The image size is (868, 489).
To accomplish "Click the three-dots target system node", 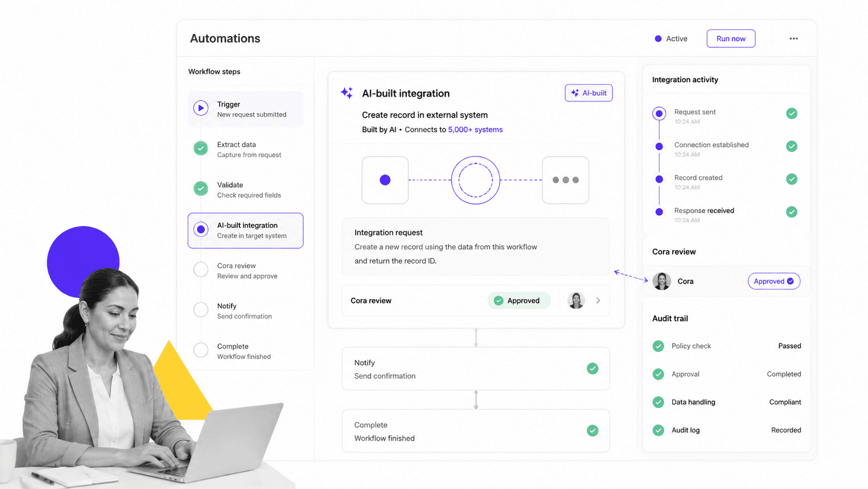I will point(565,180).
